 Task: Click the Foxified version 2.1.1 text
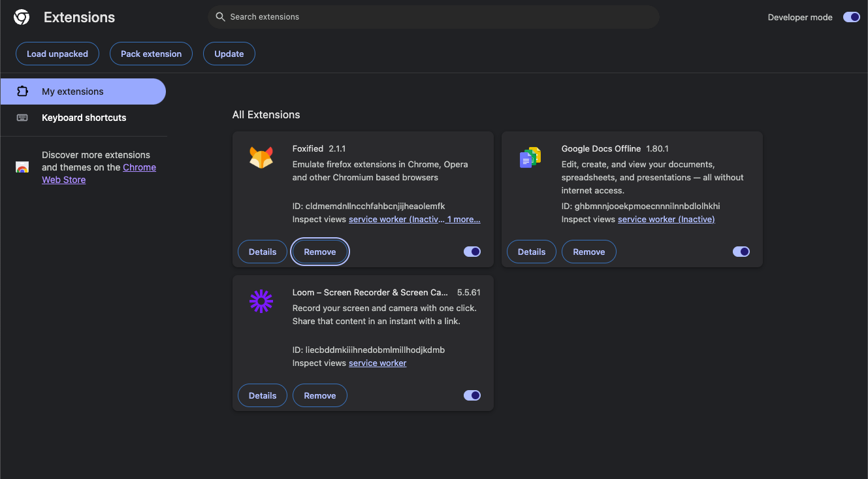click(x=337, y=149)
